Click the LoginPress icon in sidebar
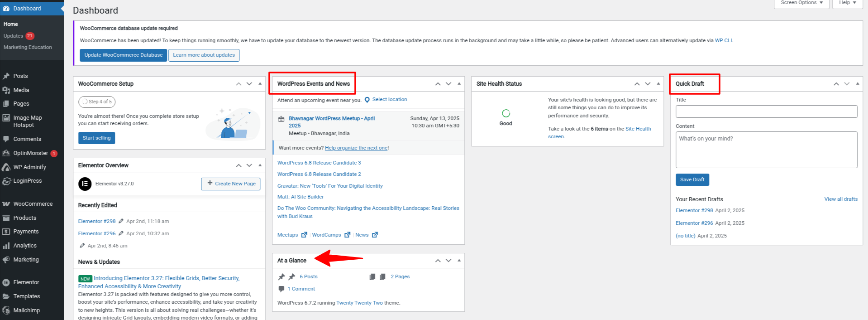The height and width of the screenshot is (320, 868). (6, 181)
